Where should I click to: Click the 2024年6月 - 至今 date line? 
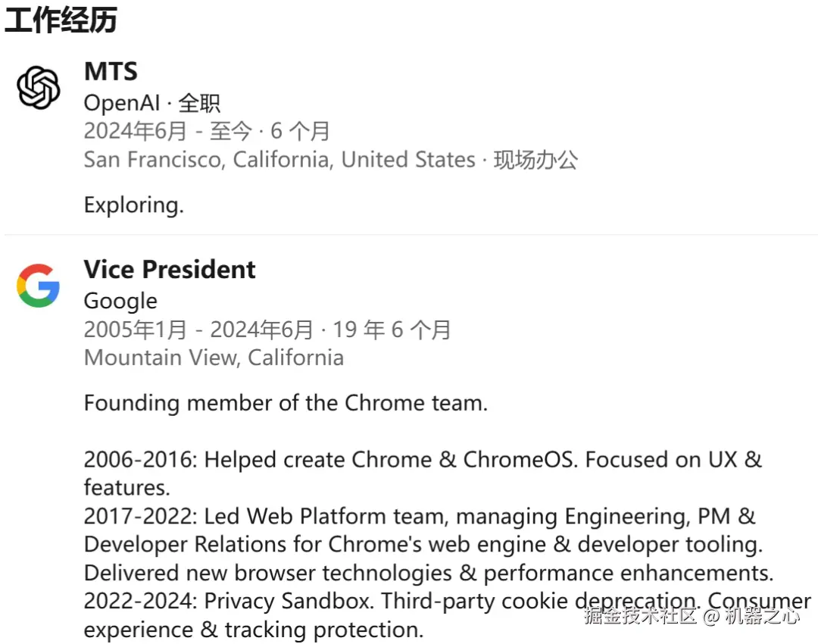click(206, 131)
